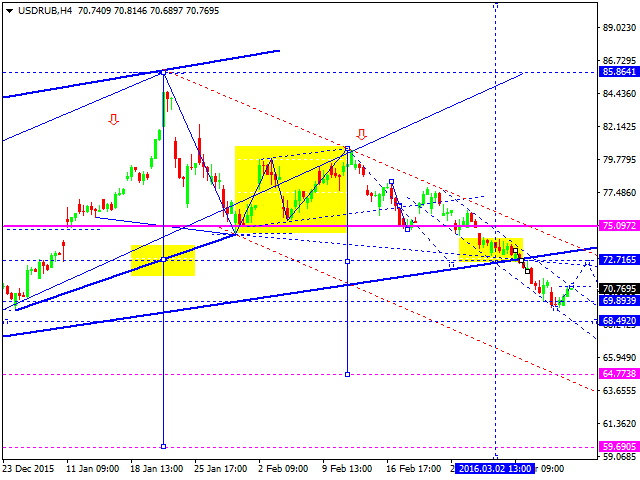This screenshot has width=640, height=480.
Task: Click the left red down arrow marker
Action: pos(113,120)
